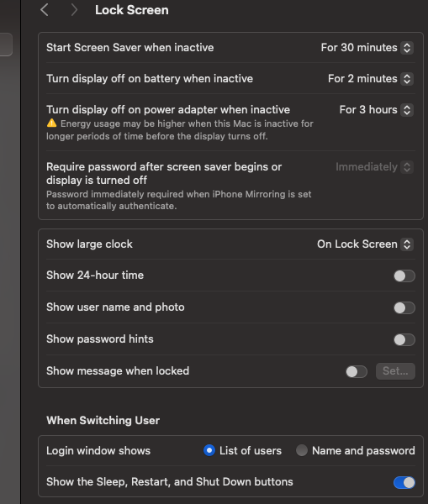This screenshot has height=504, width=428.
Task: Click the stepper arrows beside For 2 minutes
Action: (407, 79)
